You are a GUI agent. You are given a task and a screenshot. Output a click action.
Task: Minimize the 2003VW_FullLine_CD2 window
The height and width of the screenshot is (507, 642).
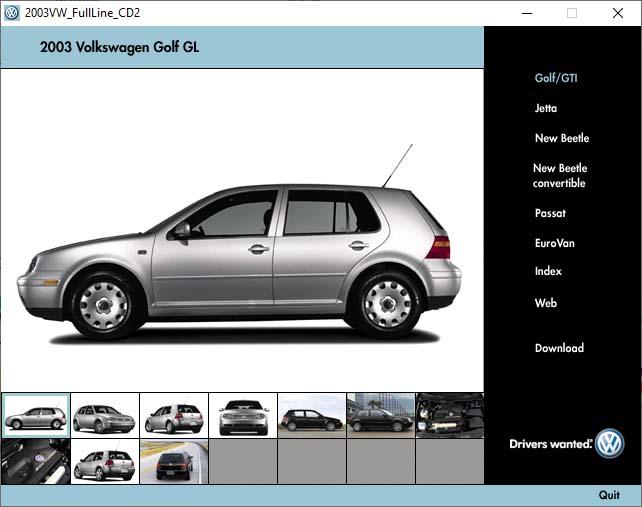[527, 13]
